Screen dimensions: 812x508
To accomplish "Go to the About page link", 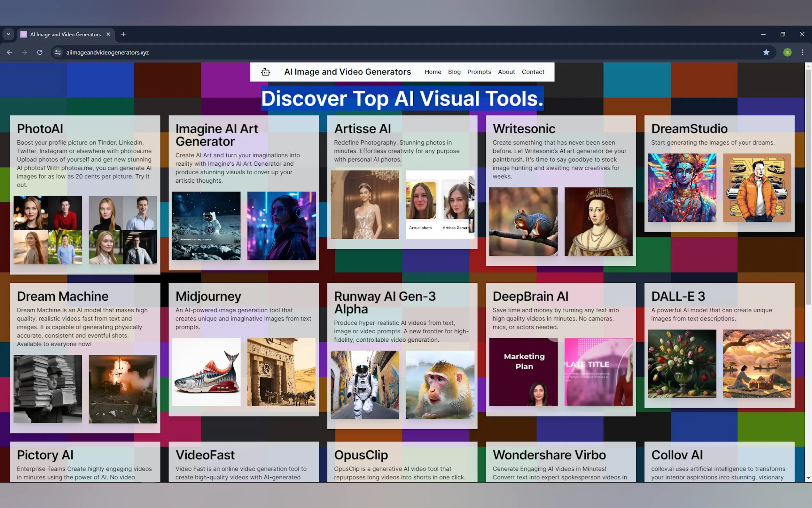I will pyautogui.click(x=506, y=72).
